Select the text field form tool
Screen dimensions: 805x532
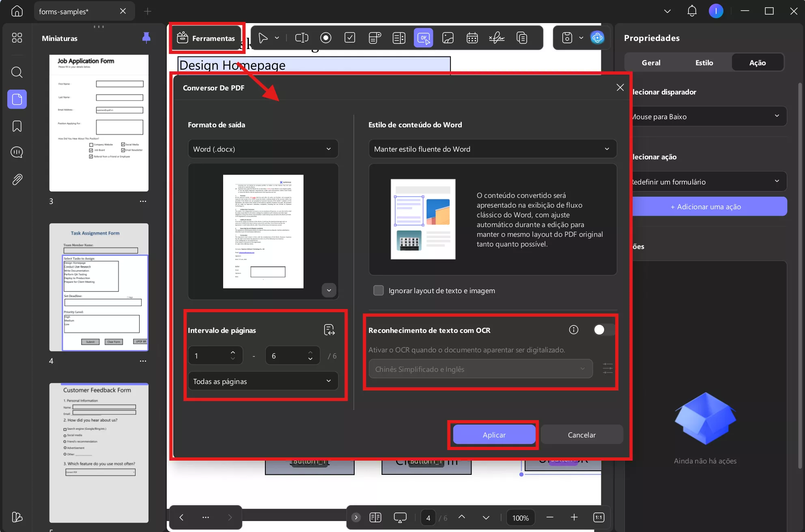click(301, 38)
